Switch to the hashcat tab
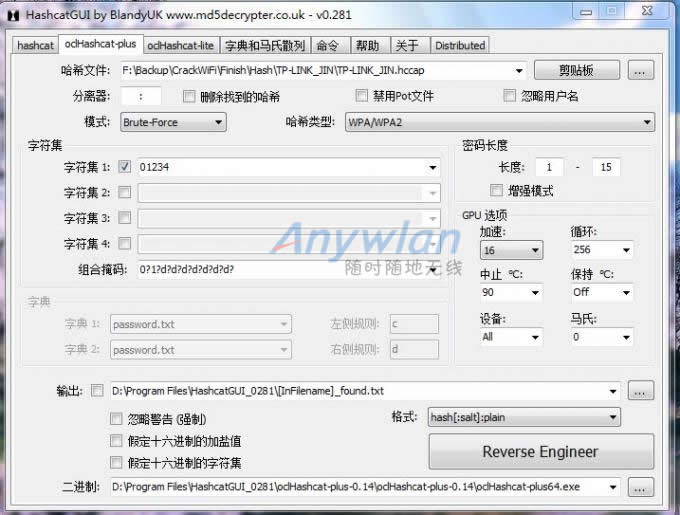680x515 pixels. (x=35, y=45)
